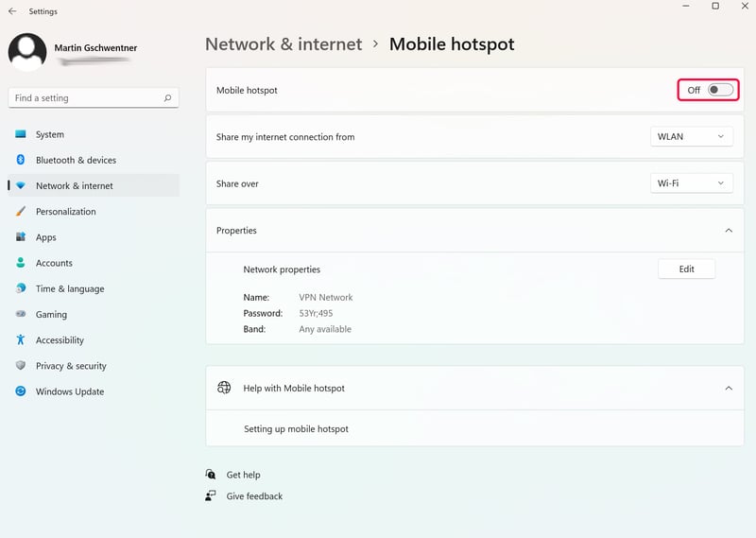Click the Gaming controller icon
756x538 pixels.
(20, 314)
